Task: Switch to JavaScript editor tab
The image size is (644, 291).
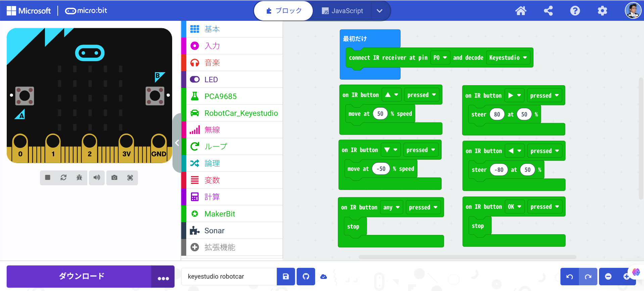Action: click(x=342, y=11)
